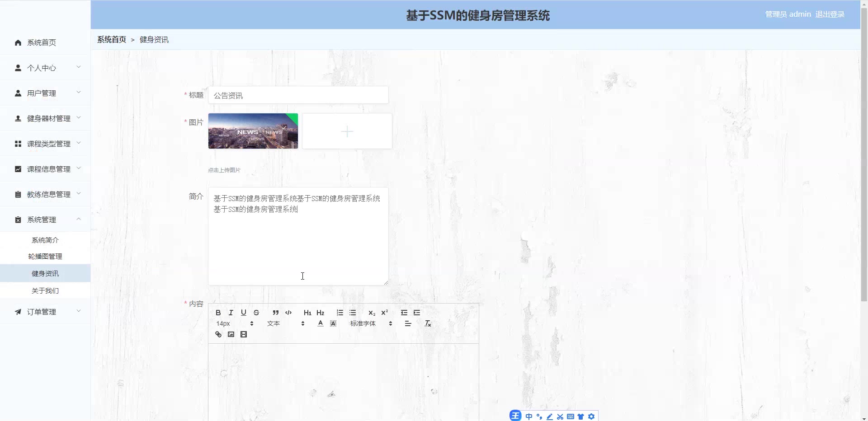Open the 文本 paragraph style dropdown
Screen dimensions: 868x421
286,323
